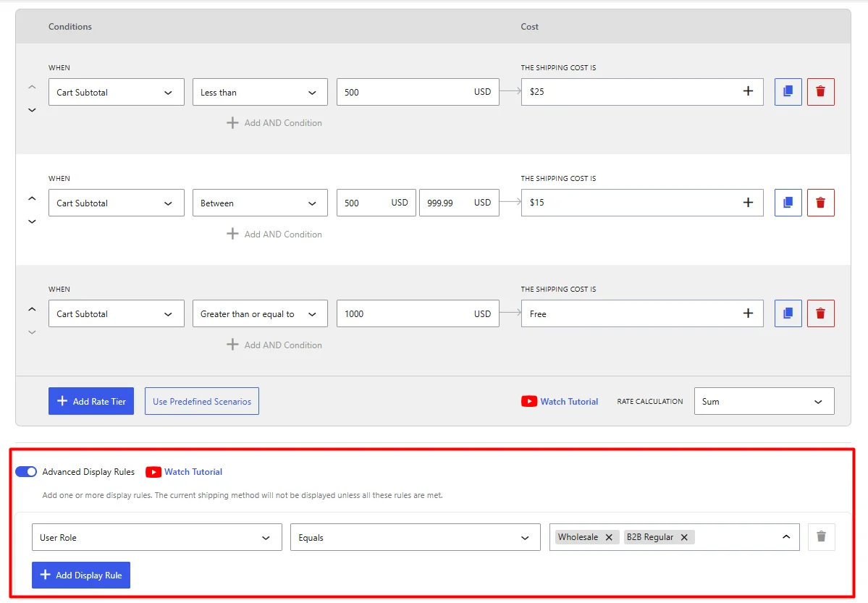Edit the 1000 USD threshold field
This screenshot has width=868, height=603.
[418, 313]
